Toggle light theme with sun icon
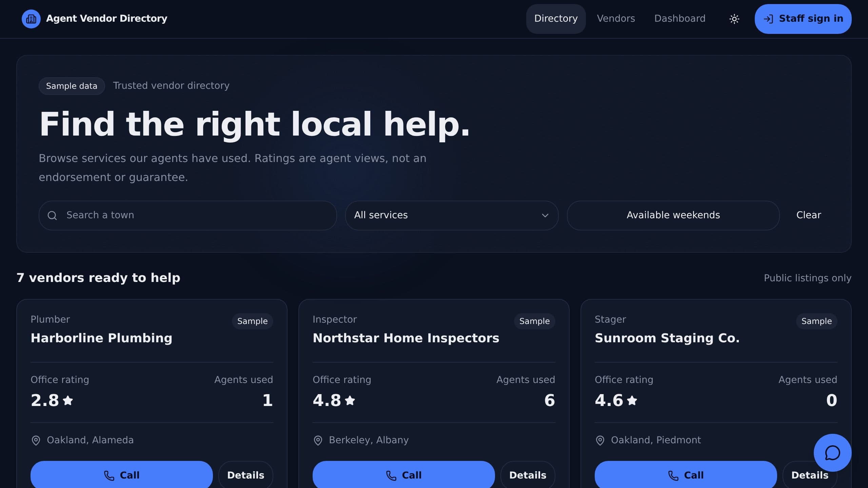 point(734,19)
